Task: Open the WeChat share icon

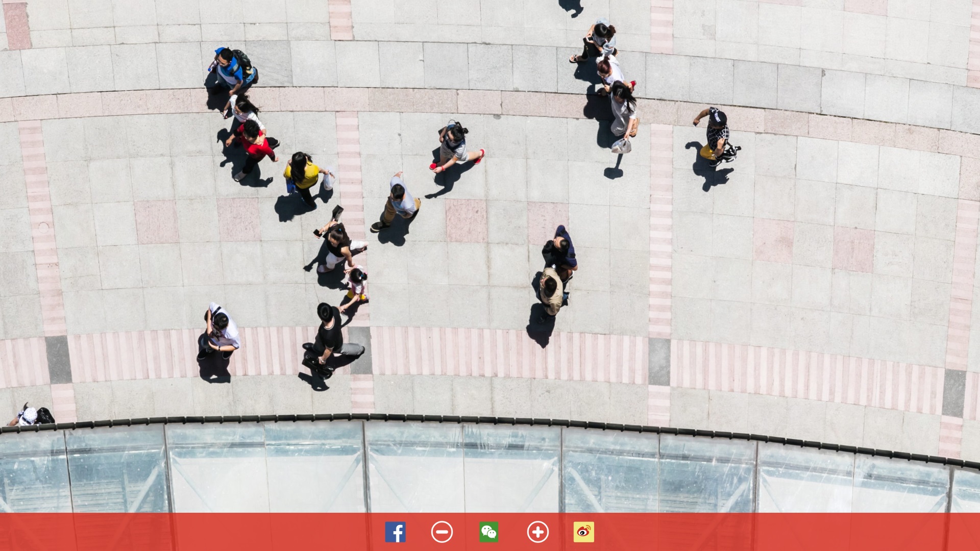Action: (x=488, y=532)
